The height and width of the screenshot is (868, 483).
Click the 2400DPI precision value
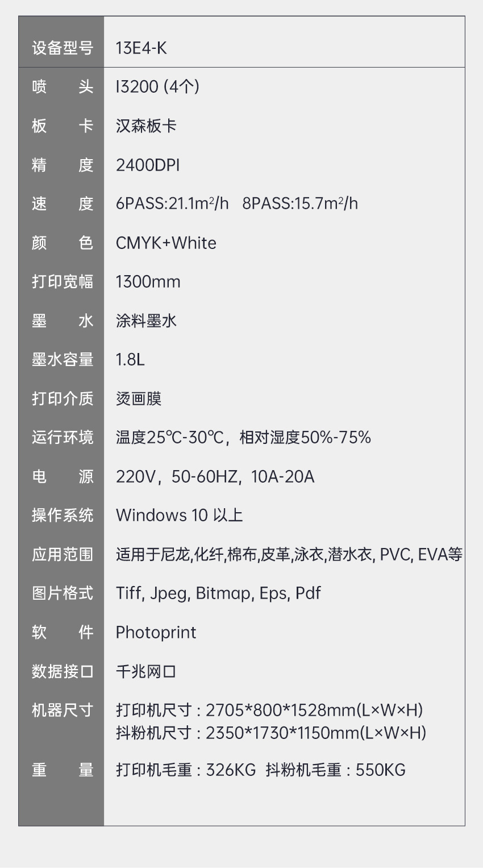(x=148, y=165)
